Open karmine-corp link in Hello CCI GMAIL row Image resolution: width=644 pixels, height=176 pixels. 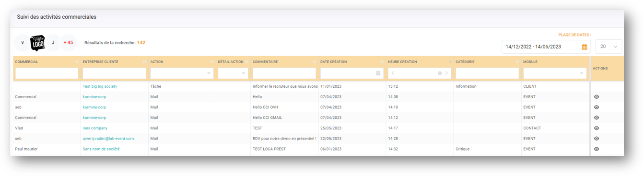(x=94, y=117)
